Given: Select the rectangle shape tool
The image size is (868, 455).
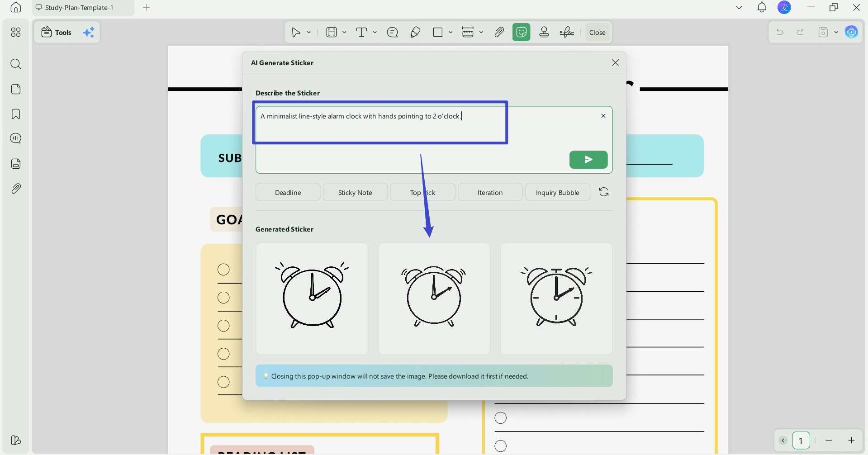Looking at the screenshot, I should tap(438, 32).
